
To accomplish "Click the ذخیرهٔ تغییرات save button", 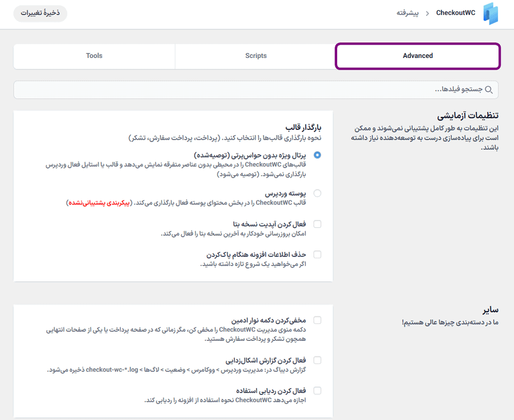I will (40, 13).
